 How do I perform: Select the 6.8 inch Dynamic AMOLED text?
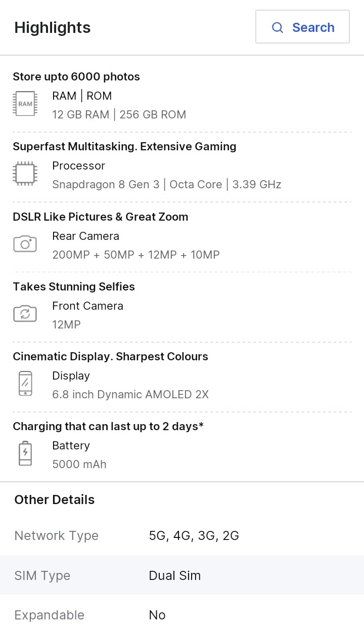[130, 394]
